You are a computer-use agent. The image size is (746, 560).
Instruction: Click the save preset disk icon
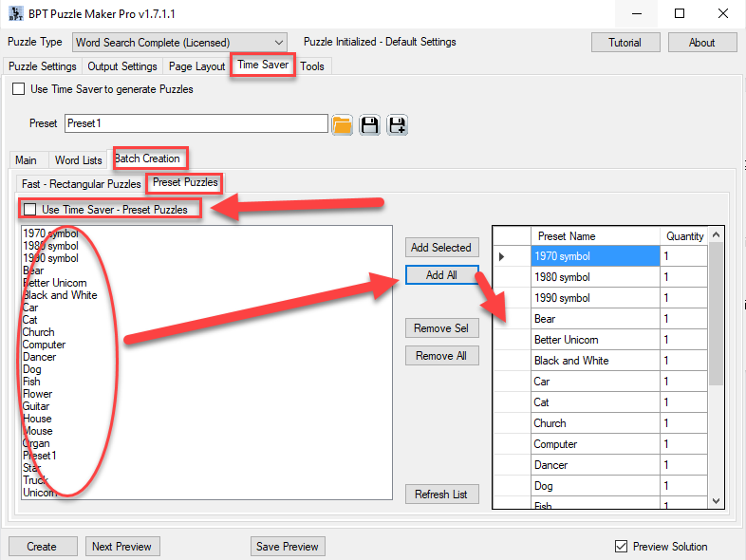(370, 124)
